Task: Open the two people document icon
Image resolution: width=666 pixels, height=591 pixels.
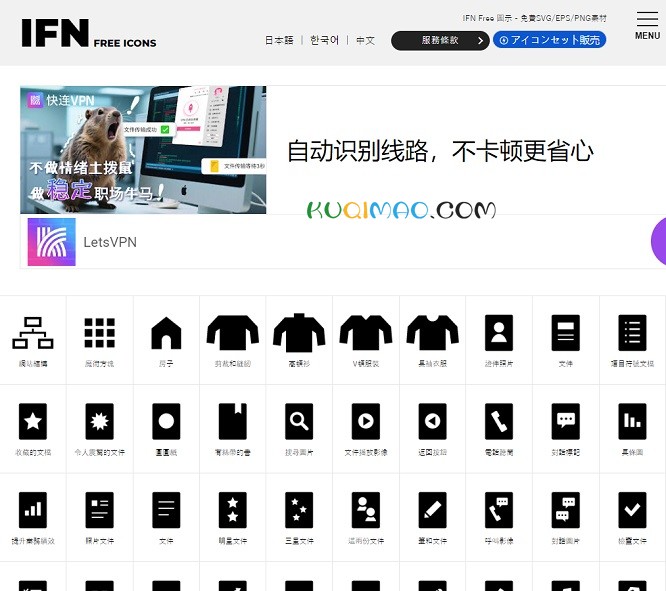Action: point(366,510)
